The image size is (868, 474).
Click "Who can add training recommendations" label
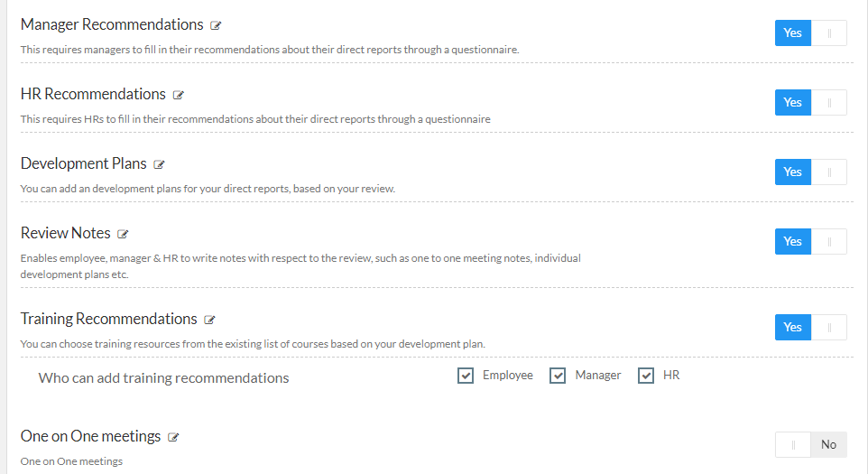point(163,378)
